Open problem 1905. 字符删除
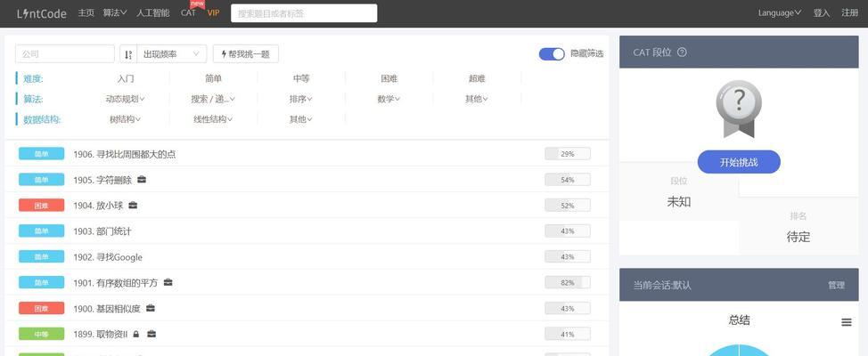Screen dimensions: 868x356 click(x=102, y=180)
